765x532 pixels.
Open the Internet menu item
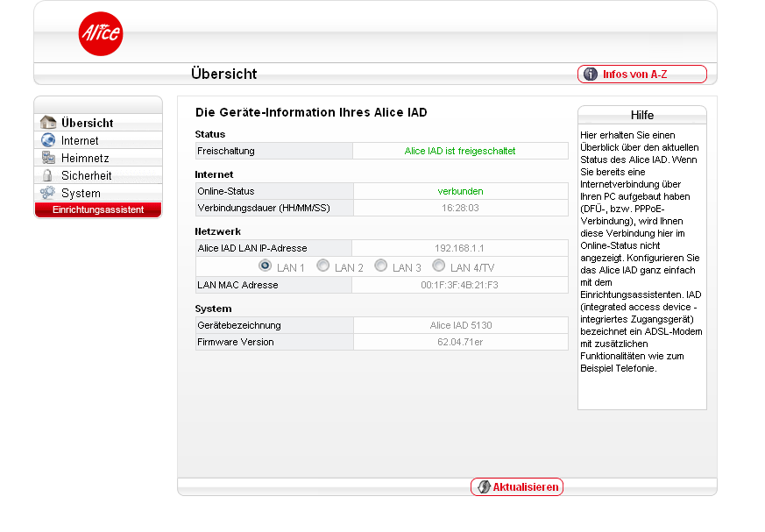coord(98,140)
